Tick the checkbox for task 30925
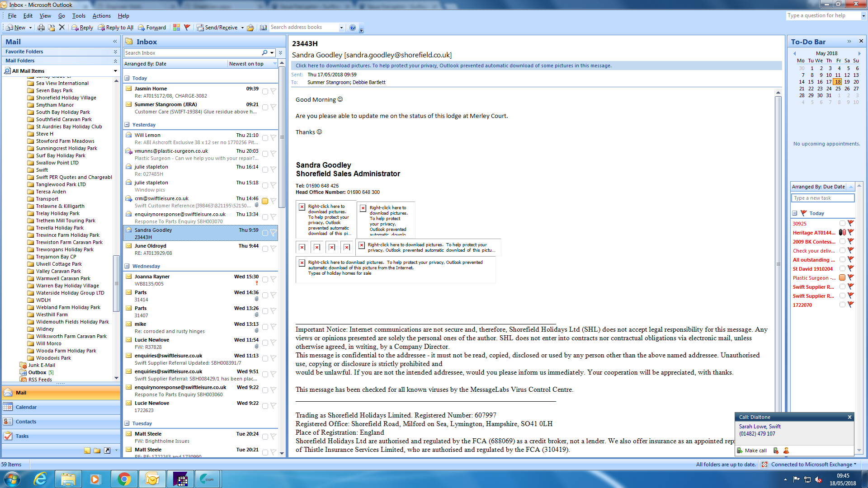The image size is (868, 488). (842, 223)
